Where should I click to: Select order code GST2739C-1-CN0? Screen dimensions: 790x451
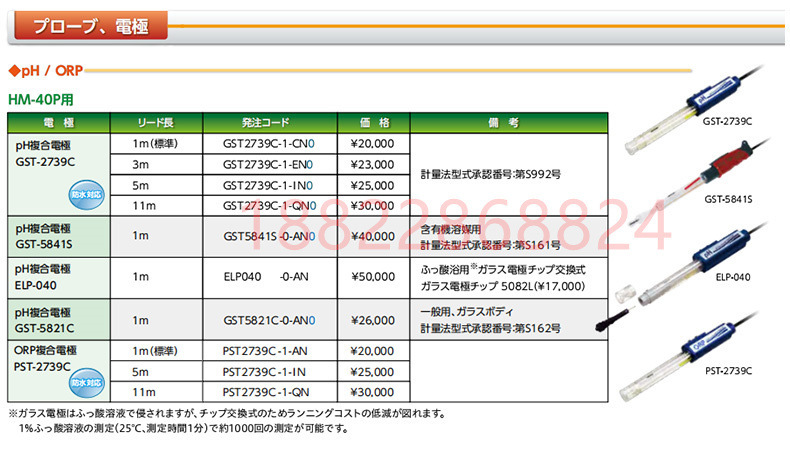coord(268,143)
